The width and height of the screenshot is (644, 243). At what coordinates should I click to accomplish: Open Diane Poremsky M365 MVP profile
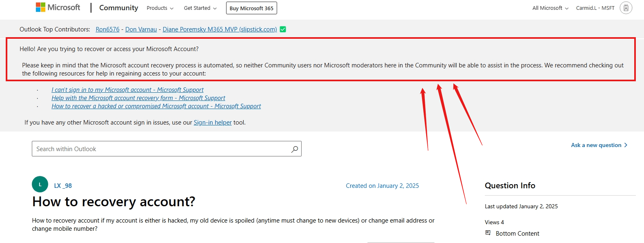220,29
